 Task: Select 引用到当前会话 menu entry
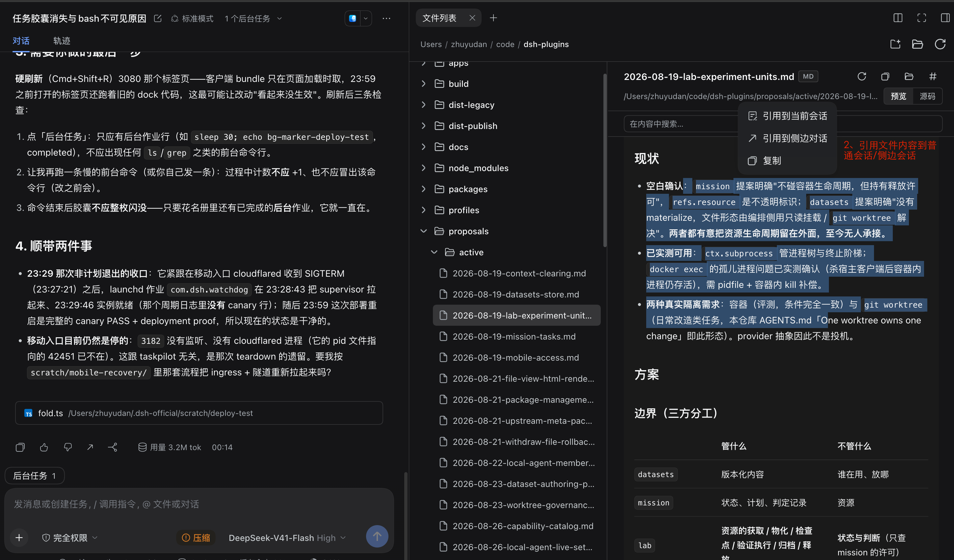click(787, 116)
